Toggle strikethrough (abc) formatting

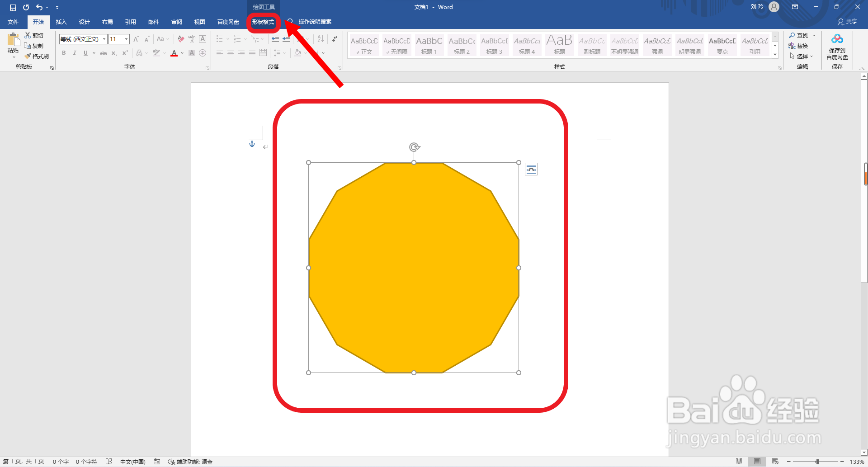pos(104,53)
